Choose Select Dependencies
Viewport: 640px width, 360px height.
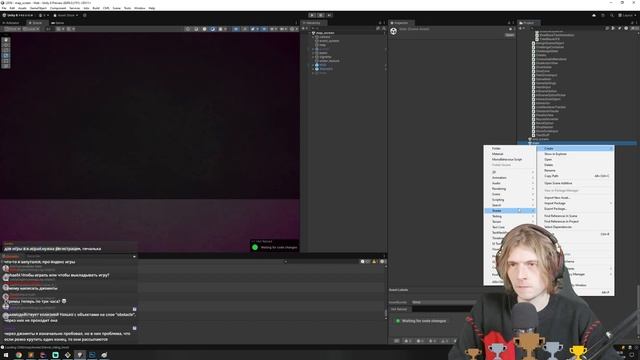(575, 227)
